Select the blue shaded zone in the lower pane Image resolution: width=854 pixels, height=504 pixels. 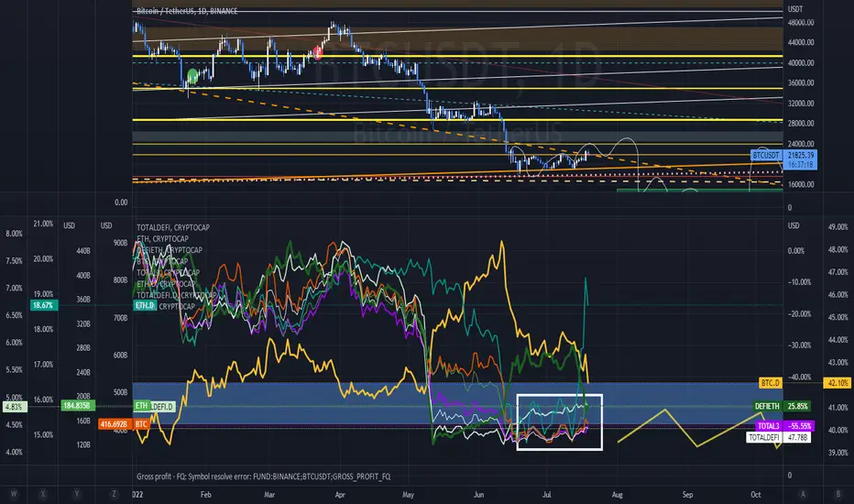coord(457,404)
